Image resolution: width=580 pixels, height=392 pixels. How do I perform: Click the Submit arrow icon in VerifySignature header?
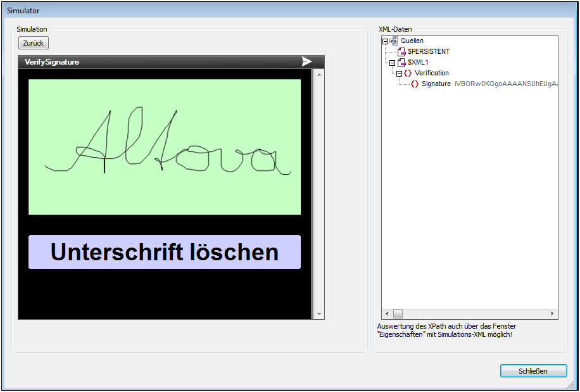pyautogui.click(x=306, y=61)
